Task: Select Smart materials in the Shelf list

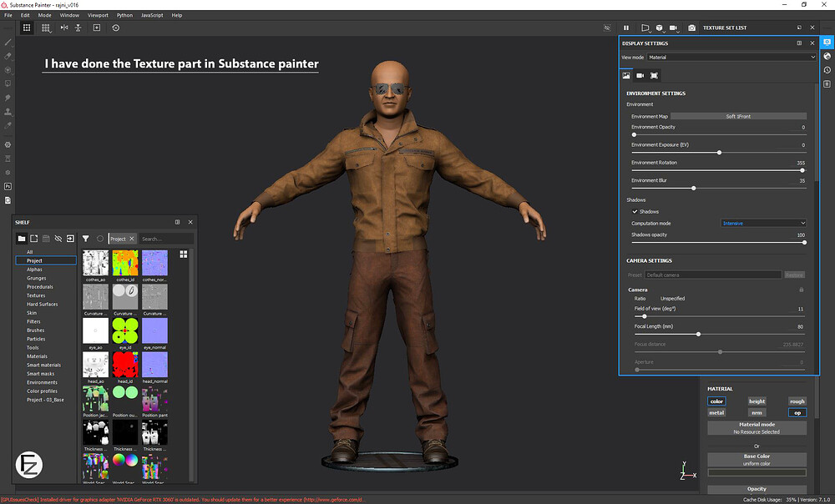Action: pyautogui.click(x=43, y=365)
